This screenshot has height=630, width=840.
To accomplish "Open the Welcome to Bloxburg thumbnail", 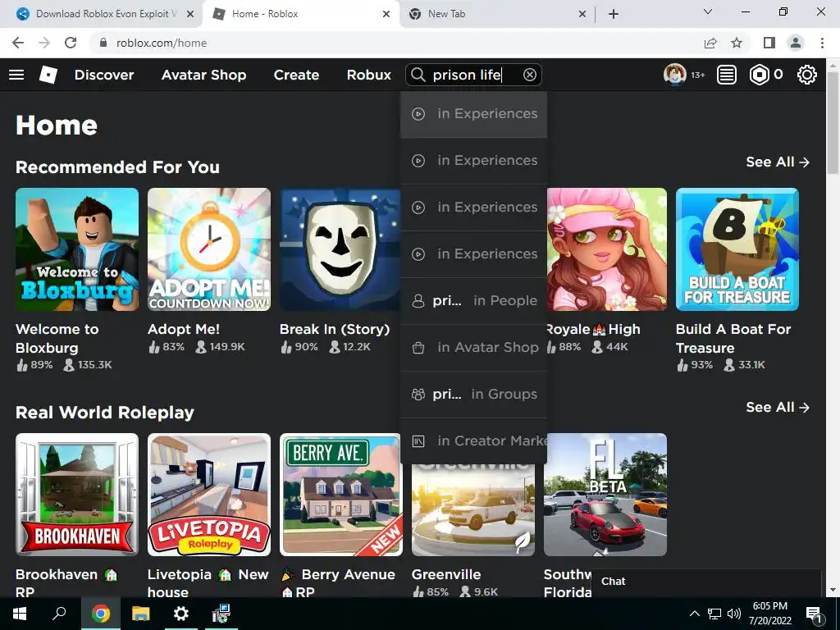I will point(77,249).
